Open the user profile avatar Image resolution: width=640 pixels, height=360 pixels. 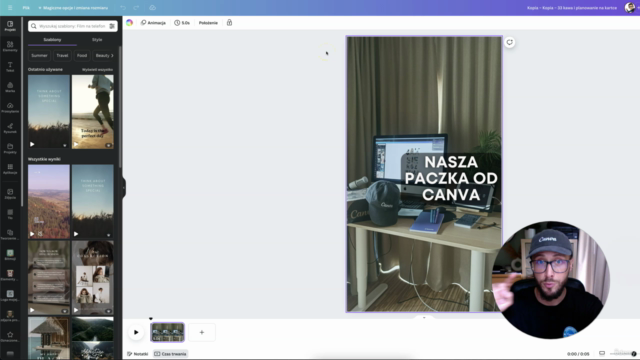point(630,8)
